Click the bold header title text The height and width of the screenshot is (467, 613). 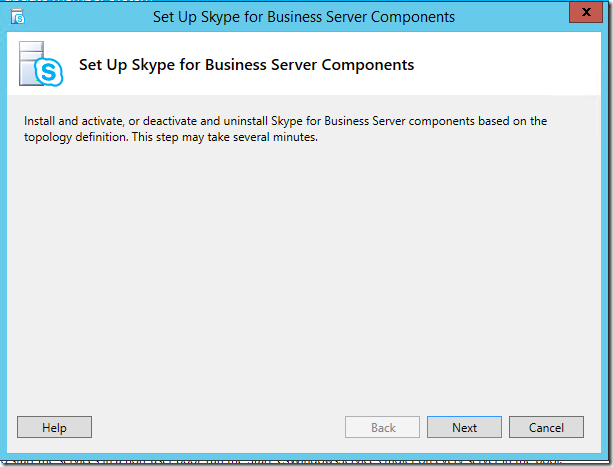pyautogui.click(x=246, y=65)
